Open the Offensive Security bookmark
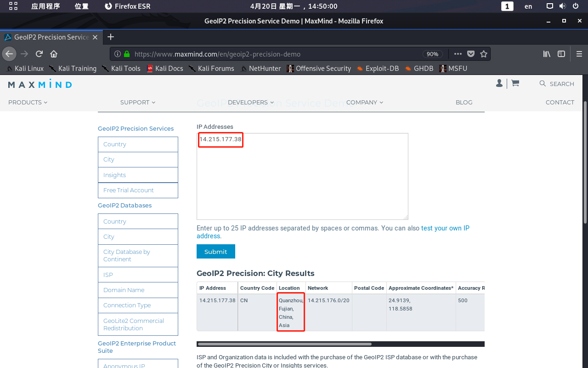Viewport: 588px width, 368px height. (x=319, y=69)
